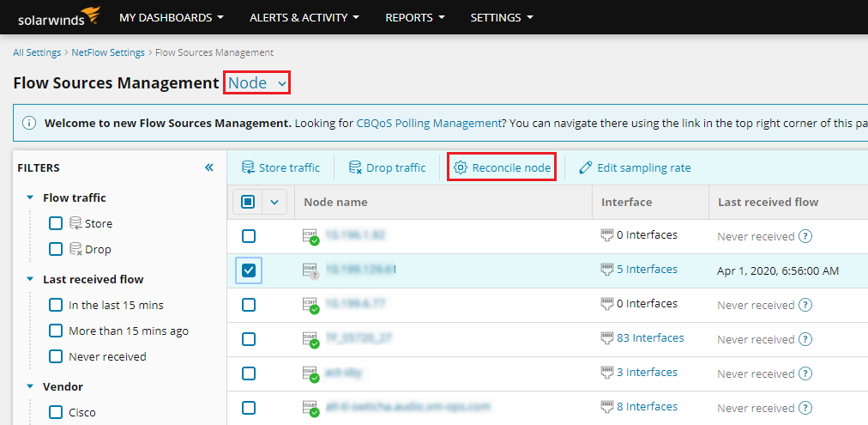
Task: Tick the Cisco vendor filter checkbox
Action: (56, 412)
